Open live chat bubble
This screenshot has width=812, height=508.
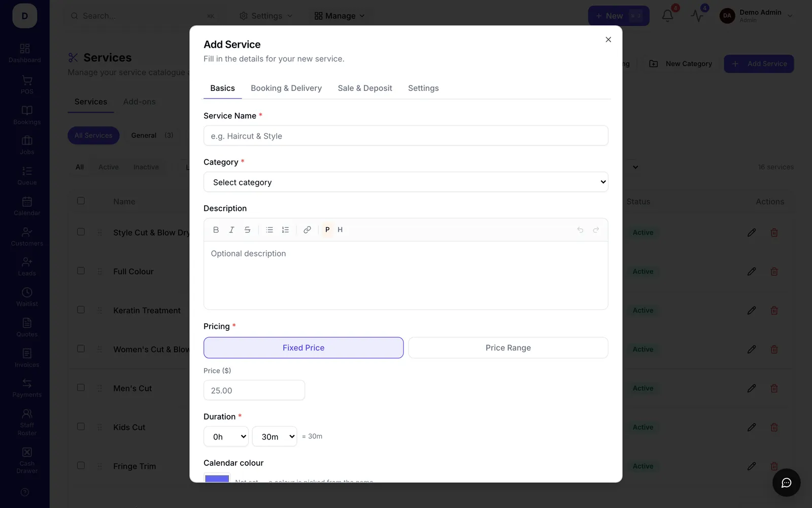click(x=786, y=483)
